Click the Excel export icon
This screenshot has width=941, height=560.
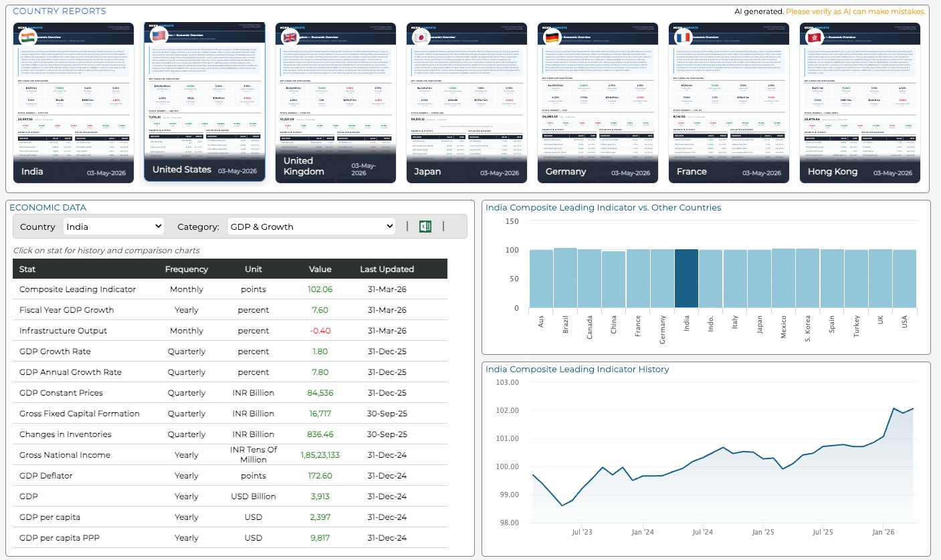point(425,227)
